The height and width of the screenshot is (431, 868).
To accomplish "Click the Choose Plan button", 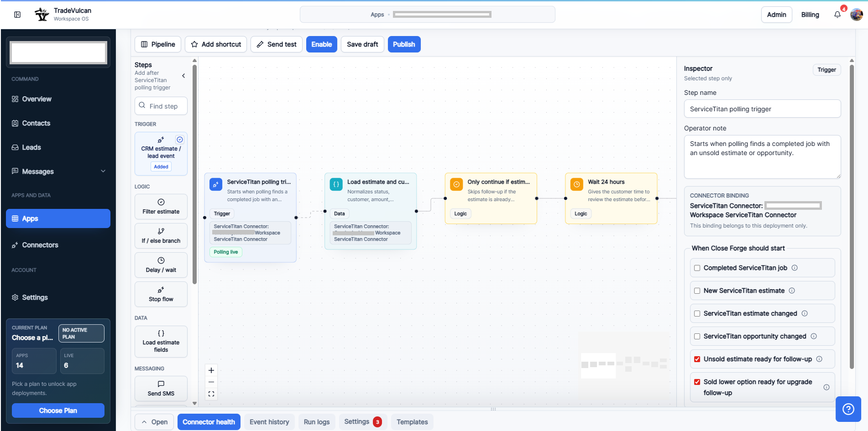I will [58, 410].
